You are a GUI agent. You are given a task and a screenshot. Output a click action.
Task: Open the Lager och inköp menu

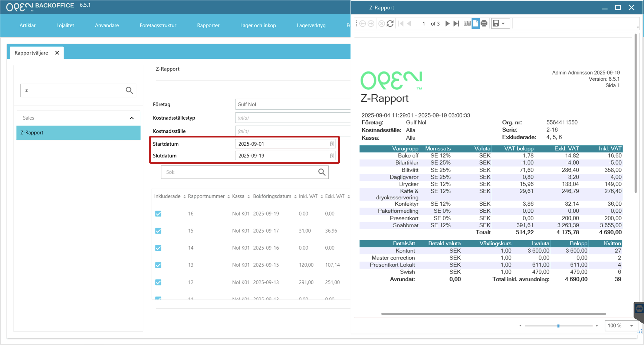point(258,25)
